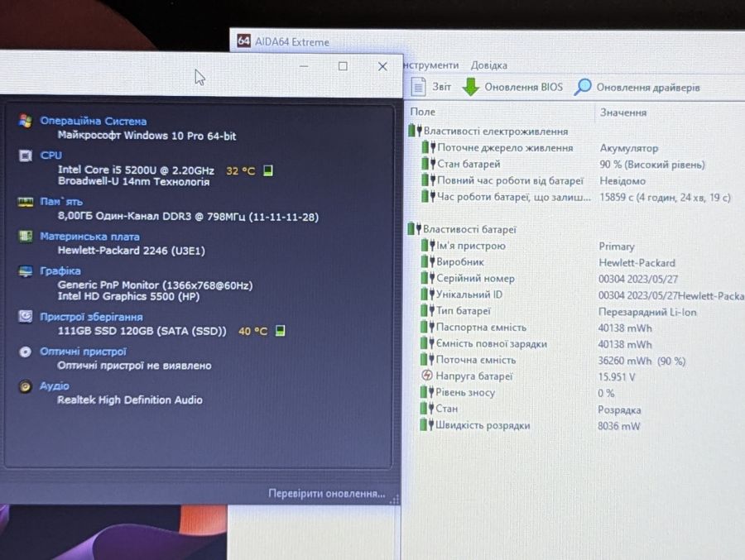Click the green arrow Оновлення BIOS icon
745x560 pixels.
[470, 87]
